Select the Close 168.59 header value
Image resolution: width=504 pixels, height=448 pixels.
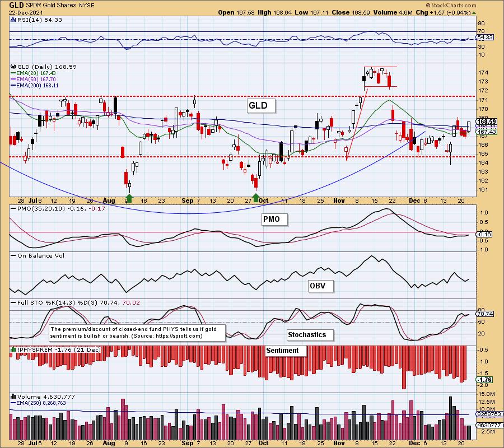coord(351,12)
